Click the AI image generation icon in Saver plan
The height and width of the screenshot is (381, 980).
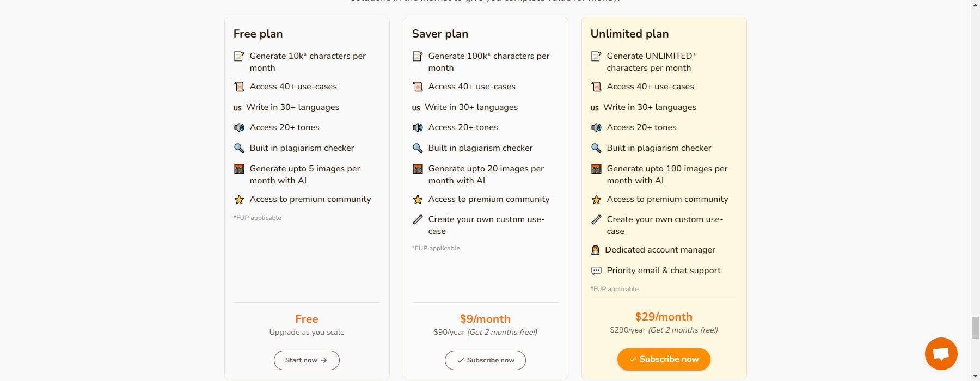pyautogui.click(x=417, y=169)
